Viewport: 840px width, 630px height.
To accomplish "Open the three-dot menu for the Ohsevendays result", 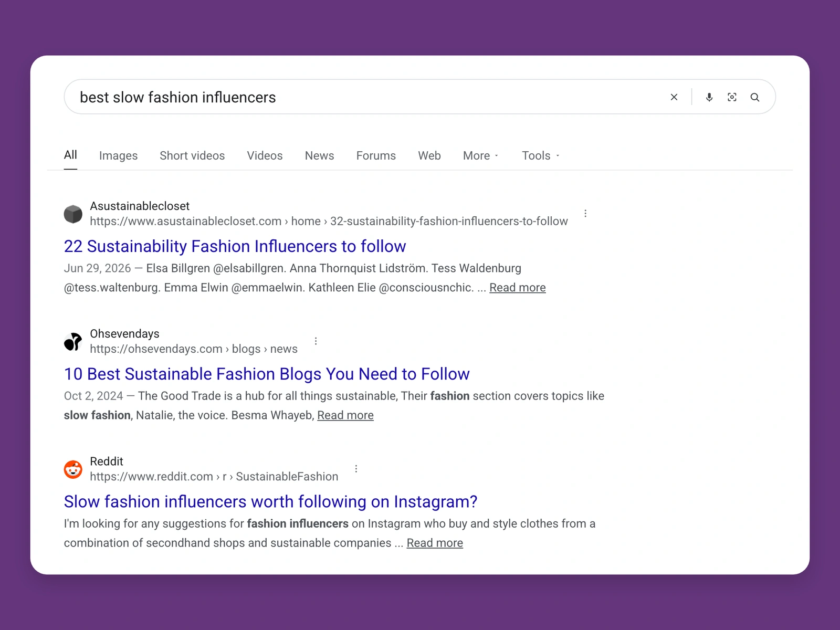I will pos(316,341).
